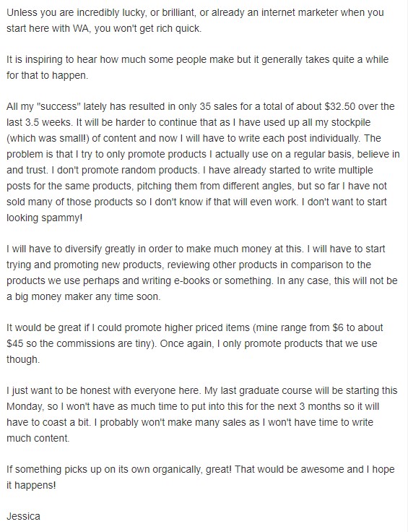Click the closing words "it happens!"
408x532 pixels.
tap(31, 485)
